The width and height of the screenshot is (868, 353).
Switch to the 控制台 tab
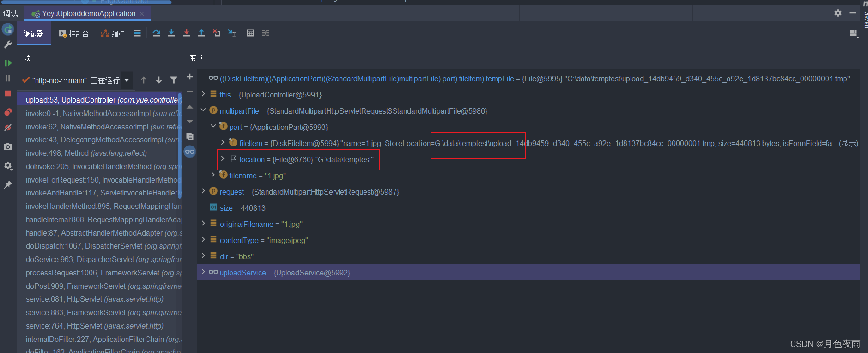pos(73,34)
